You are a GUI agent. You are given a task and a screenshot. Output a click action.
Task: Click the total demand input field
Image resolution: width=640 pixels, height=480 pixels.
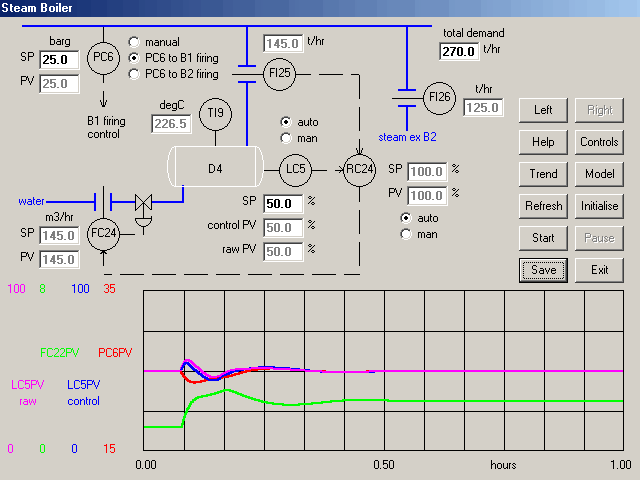point(459,51)
